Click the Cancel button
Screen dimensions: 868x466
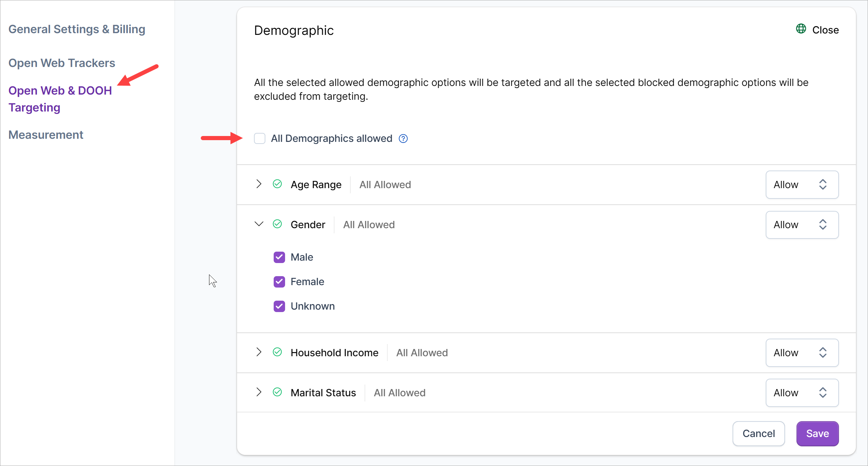758,434
